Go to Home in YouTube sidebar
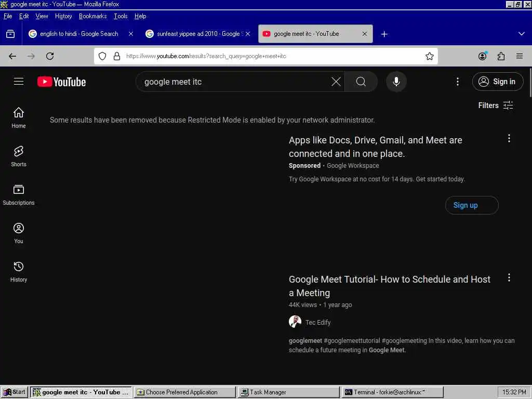 point(19,118)
